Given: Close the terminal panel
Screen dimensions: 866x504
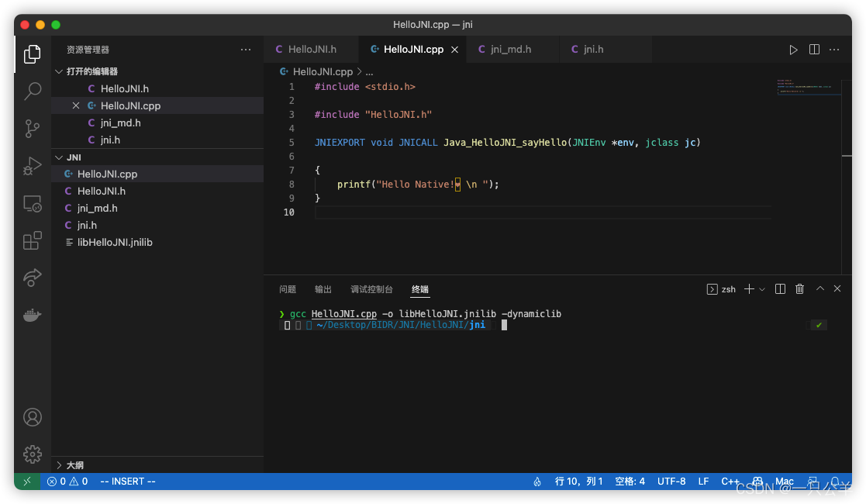Looking at the screenshot, I should [x=837, y=288].
